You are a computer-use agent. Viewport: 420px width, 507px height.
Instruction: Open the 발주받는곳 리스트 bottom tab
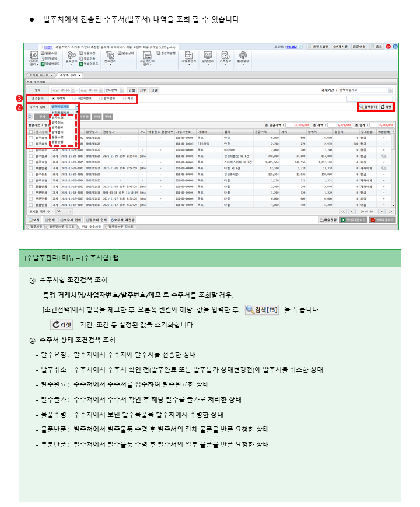click(61, 227)
